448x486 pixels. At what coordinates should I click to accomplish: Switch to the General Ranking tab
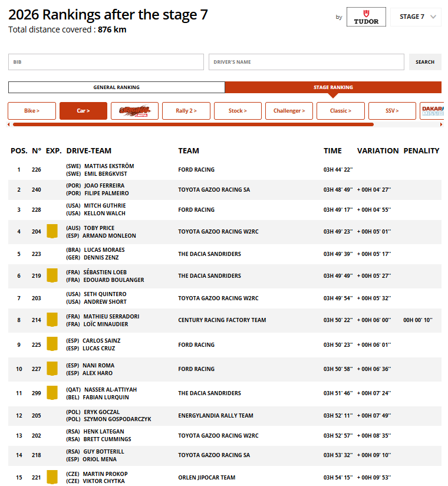tap(117, 87)
